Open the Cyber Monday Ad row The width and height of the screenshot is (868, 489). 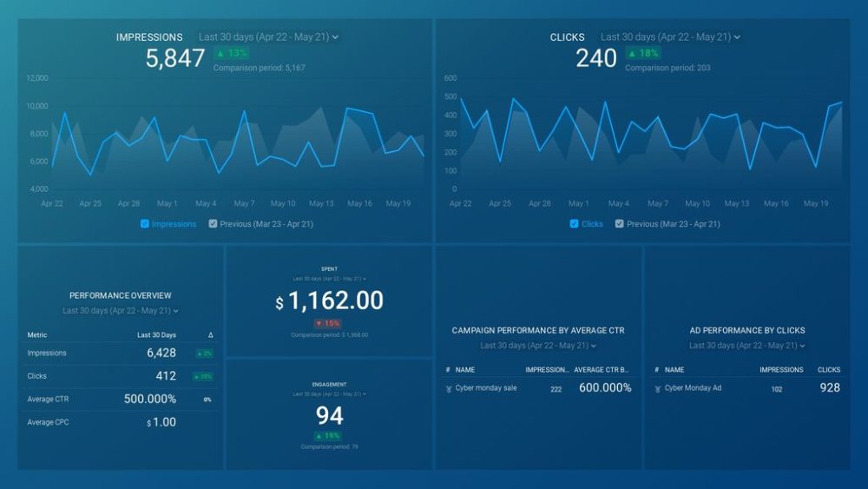click(746, 388)
